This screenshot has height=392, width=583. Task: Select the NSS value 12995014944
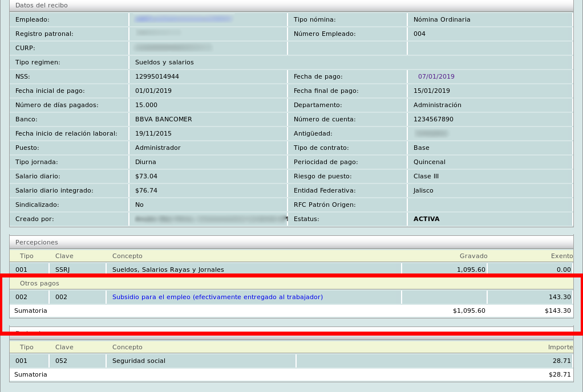click(x=157, y=76)
